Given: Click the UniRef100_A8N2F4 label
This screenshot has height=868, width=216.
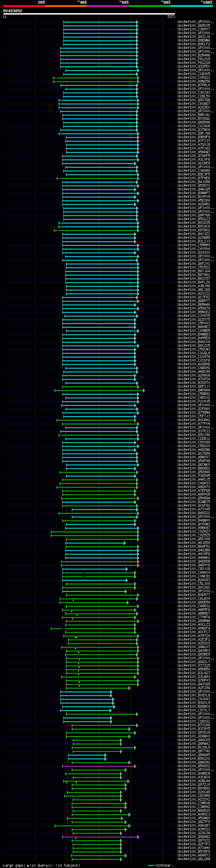Looking at the screenshot, I should click(194, 629).
